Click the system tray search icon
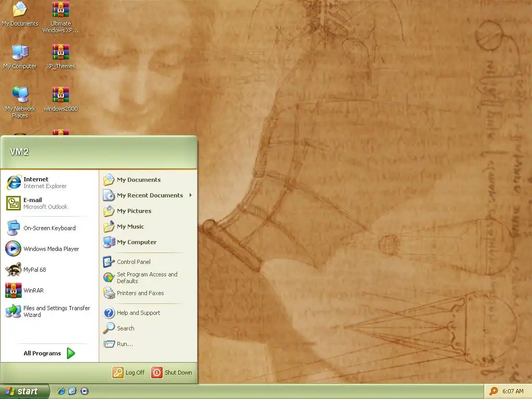 (x=494, y=391)
